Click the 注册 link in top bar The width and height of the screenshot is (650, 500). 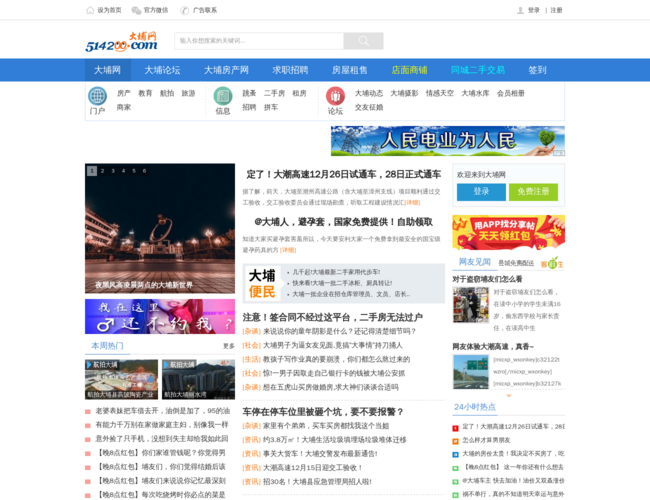pos(556,10)
